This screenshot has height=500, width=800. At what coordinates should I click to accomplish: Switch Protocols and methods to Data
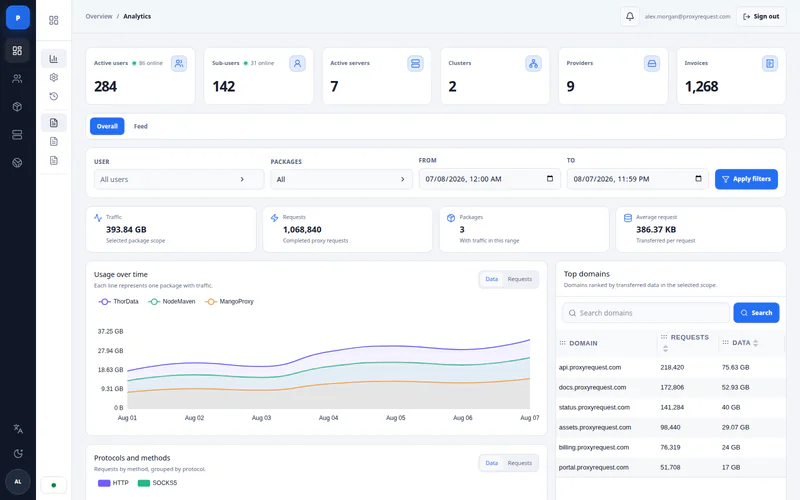pos(492,463)
